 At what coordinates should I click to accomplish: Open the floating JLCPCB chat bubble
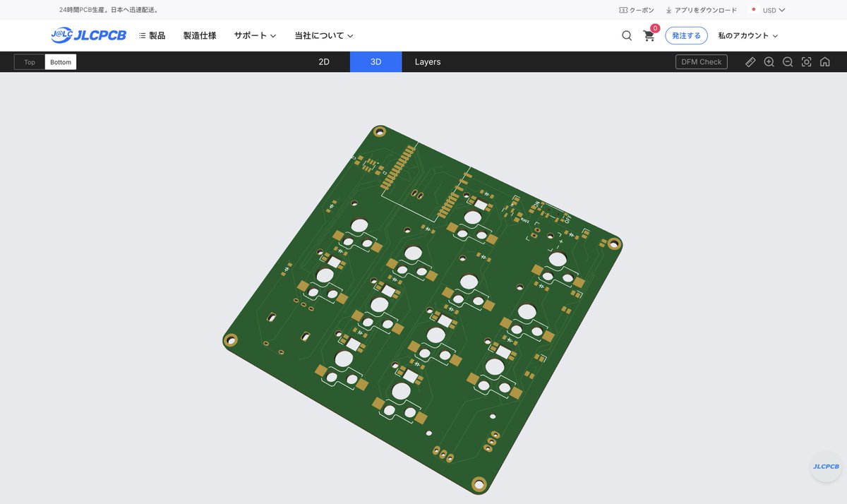(826, 467)
